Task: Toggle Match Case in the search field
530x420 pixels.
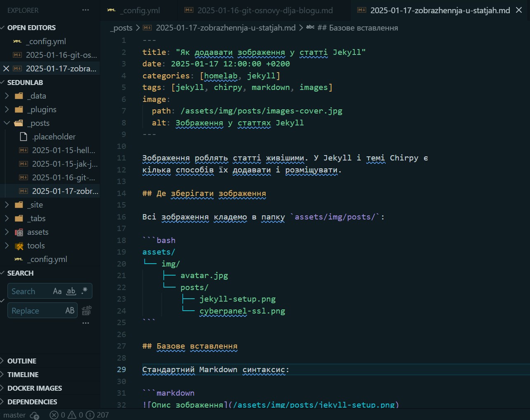Action: pyautogui.click(x=57, y=291)
